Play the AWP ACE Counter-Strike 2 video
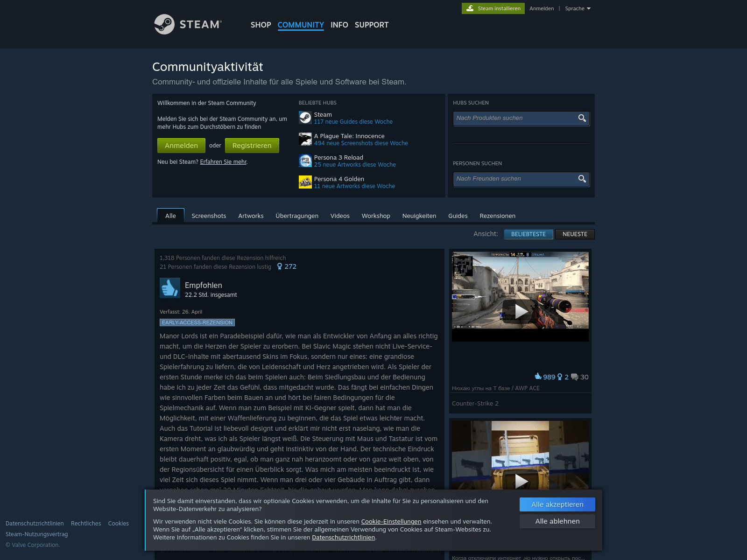 [520, 311]
